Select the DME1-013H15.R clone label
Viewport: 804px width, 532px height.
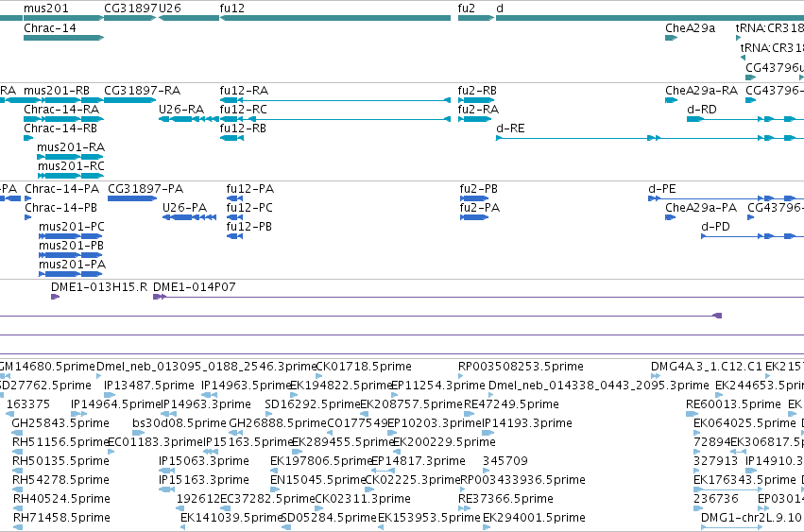[99, 287]
